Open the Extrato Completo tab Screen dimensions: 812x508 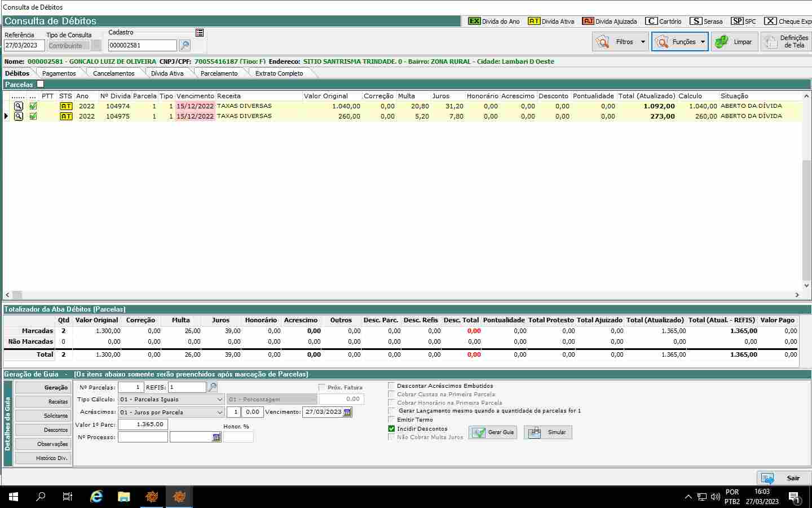tap(279, 73)
